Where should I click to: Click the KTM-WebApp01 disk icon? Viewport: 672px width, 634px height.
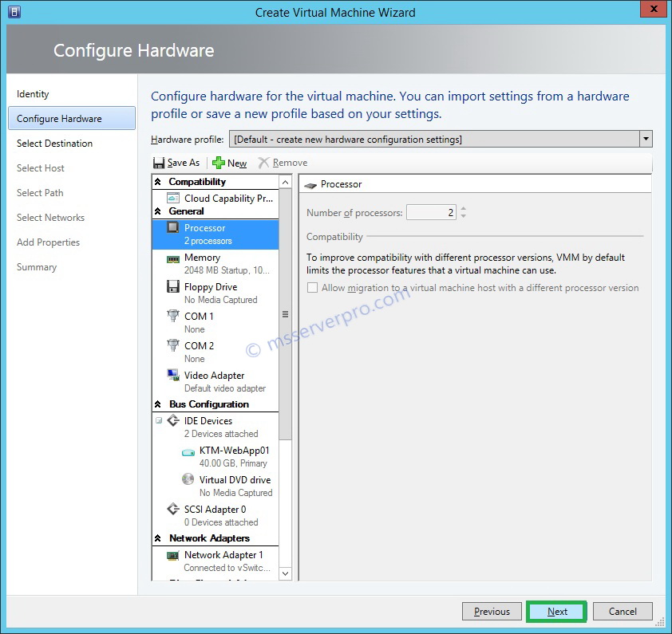(188, 452)
